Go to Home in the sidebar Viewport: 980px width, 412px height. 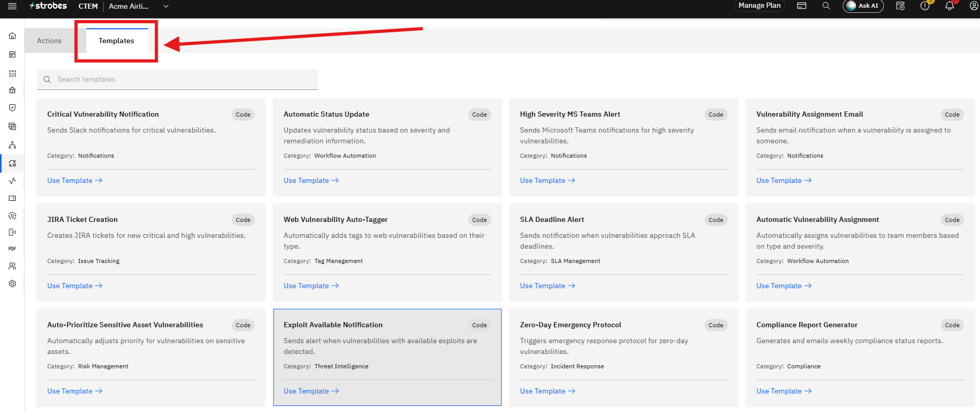[x=12, y=36]
